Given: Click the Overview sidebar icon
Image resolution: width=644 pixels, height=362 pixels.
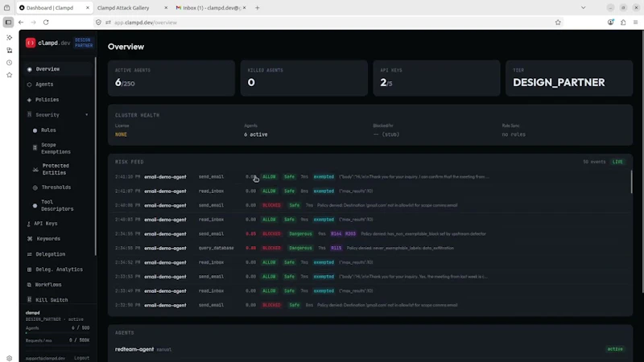Looking at the screenshot, I should pos(29,69).
